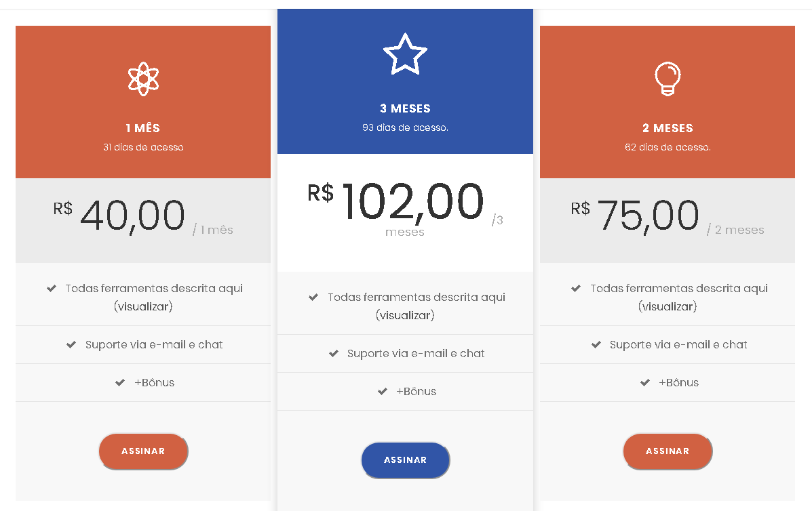This screenshot has height=511, width=812.
Task: Click the blue ASSINAR button on 3 MESES
Action: click(405, 459)
